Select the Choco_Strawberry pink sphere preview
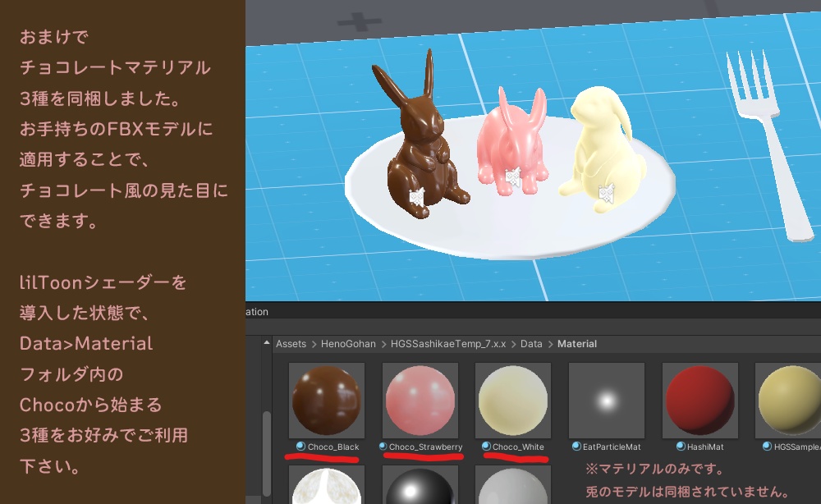The image size is (821, 504). coord(419,401)
